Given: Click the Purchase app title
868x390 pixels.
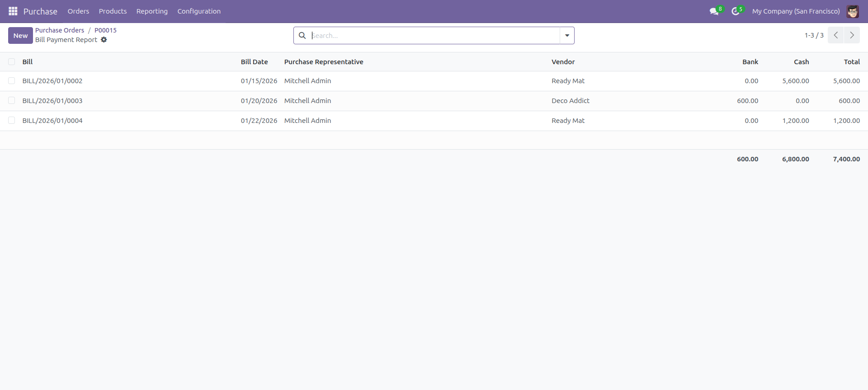Looking at the screenshot, I should (40, 11).
